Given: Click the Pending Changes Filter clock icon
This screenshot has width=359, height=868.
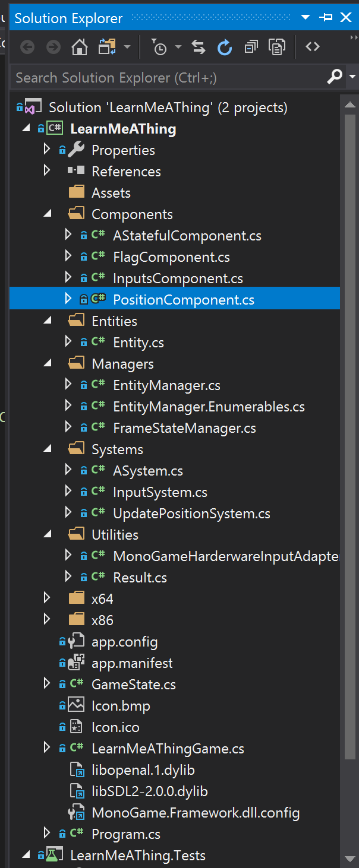Looking at the screenshot, I should (x=159, y=47).
